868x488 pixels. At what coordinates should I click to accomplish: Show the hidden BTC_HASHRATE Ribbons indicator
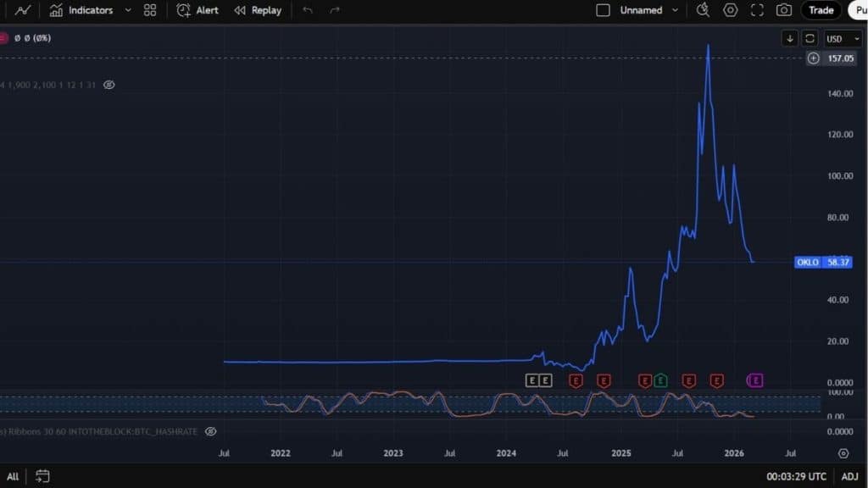coord(211,431)
